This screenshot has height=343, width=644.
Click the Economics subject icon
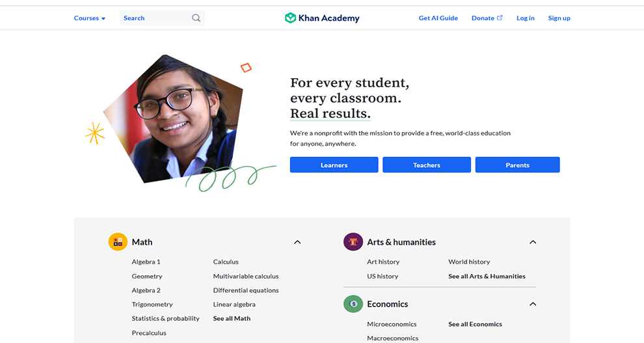[353, 304]
